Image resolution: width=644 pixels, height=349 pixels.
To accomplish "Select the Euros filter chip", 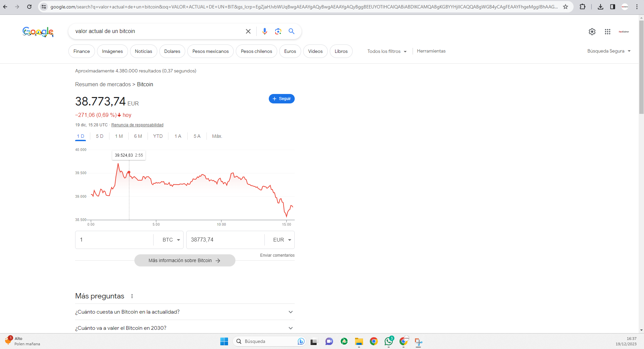I will point(290,51).
